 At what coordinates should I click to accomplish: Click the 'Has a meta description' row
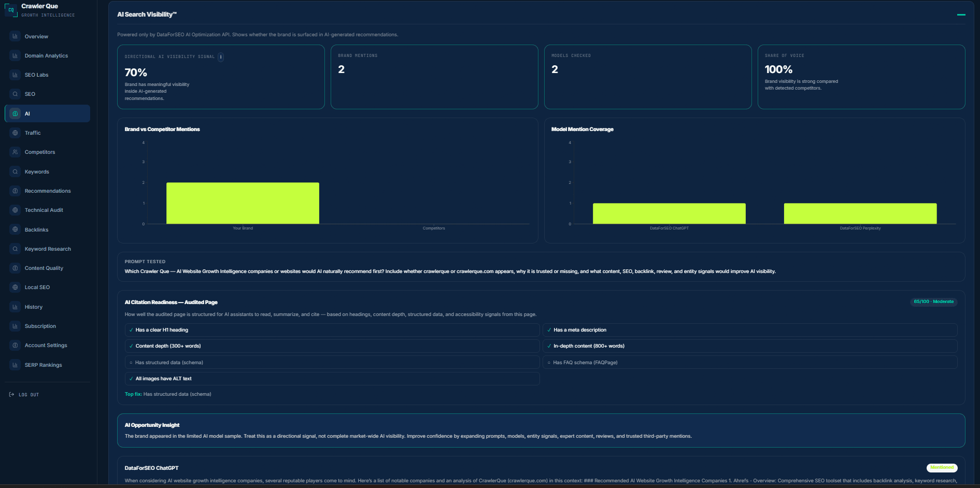pyautogui.click(x=750, y=330)
